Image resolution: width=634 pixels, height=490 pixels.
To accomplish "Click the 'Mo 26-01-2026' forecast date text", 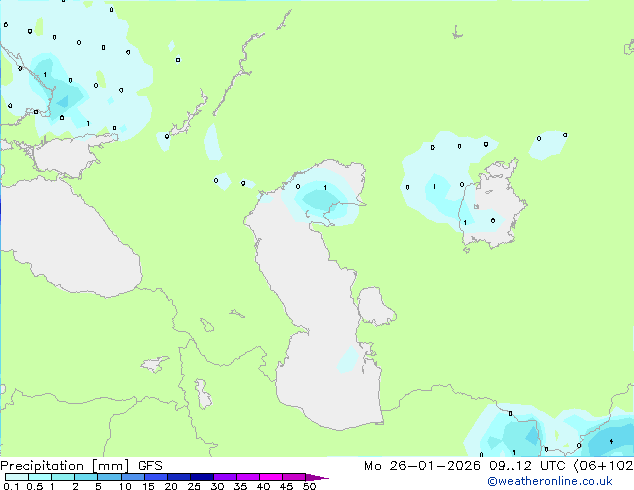I will tap(422, 466).
